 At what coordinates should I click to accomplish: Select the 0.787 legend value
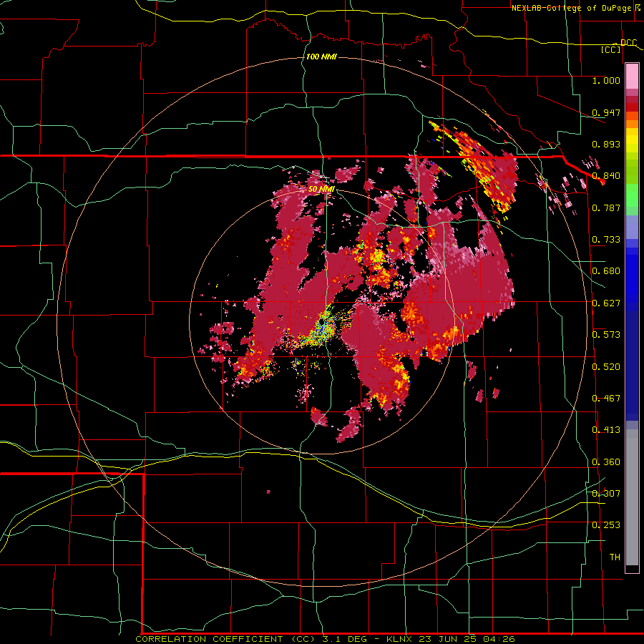pos(606,208)
